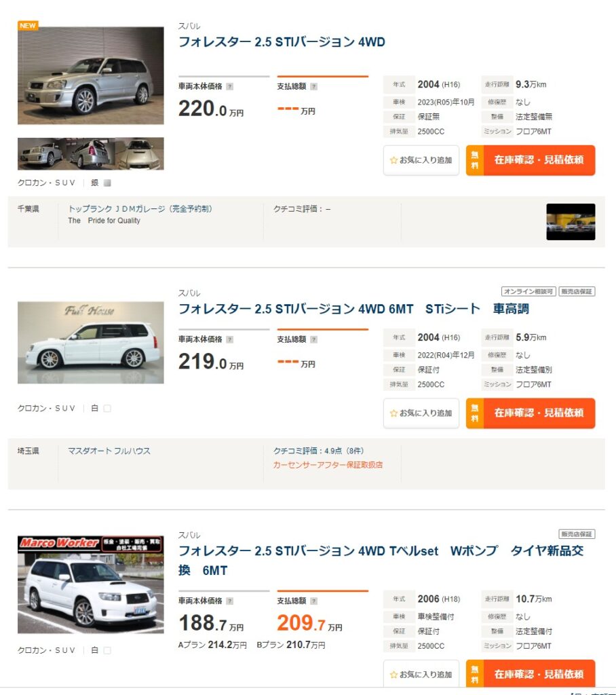The height and width of the screenshot is (695, 616).
Task: Add the third Forester to favorites
Action: tap(421, 674)
